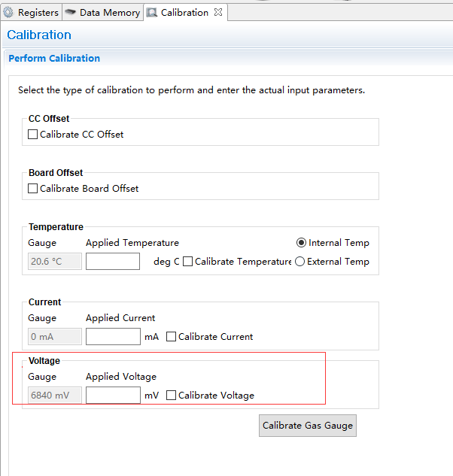Choose the External Temp radio button
The height and width of the screenshot is (476, 453).
[x=300, y=262]
